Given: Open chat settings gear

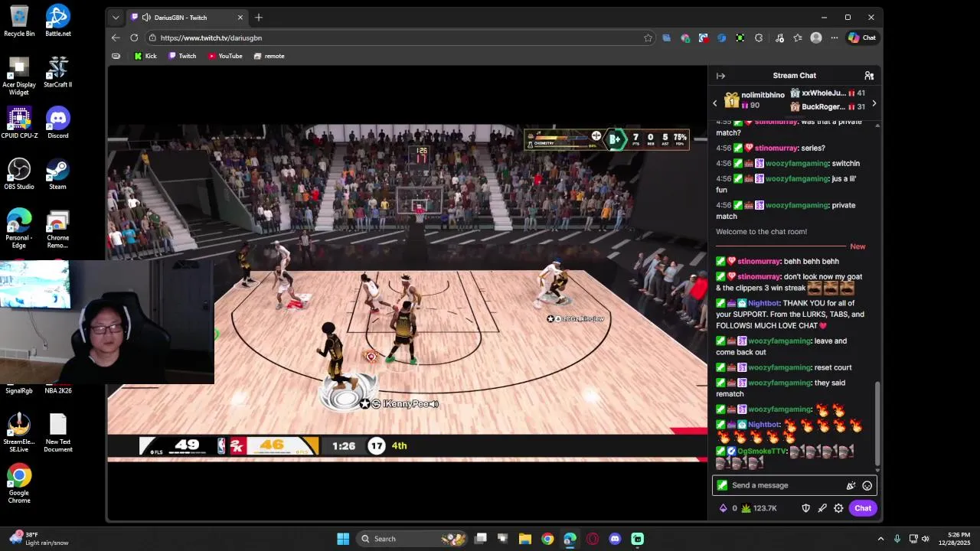Looking at the screenshot, I should click(x=838, y=508).
